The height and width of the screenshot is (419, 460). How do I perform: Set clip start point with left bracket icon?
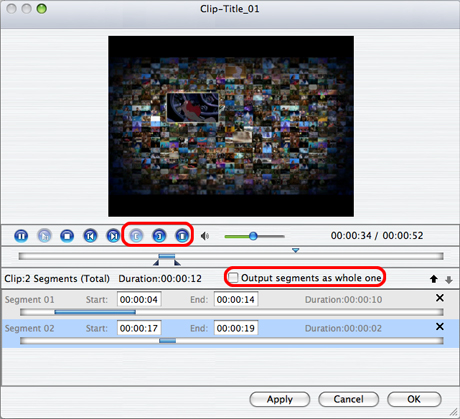coord(136,236)
